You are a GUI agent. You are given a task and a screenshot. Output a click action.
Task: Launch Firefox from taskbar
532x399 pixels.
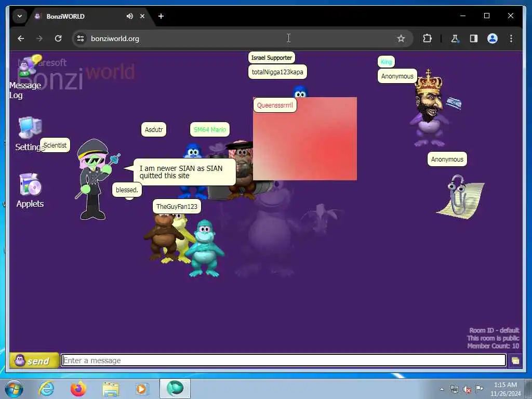78,389
